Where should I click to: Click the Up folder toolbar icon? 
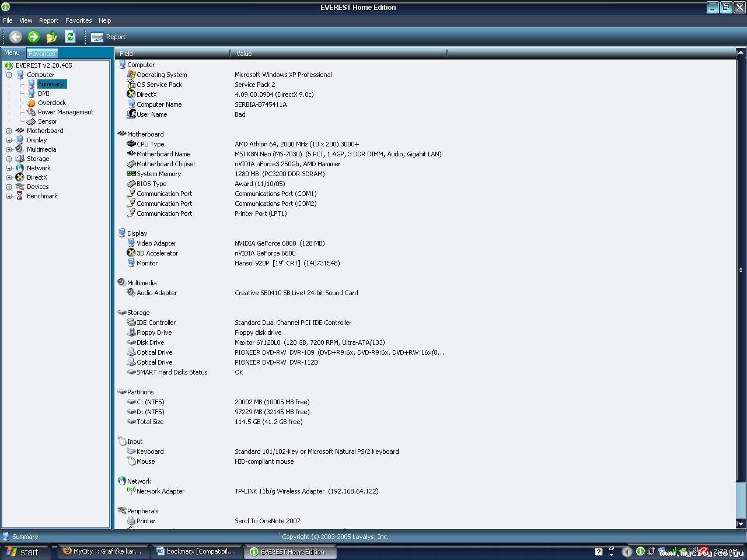(52, 37)
